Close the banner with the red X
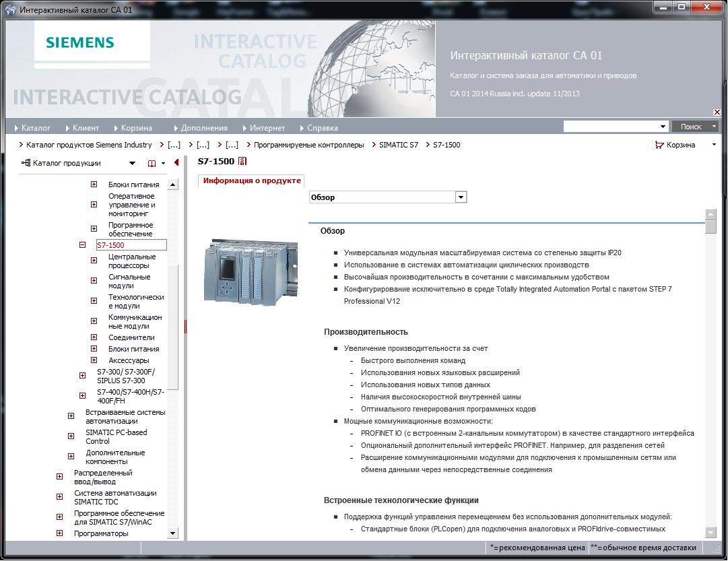This screenshot has height=561, width=728. [717, 112]
